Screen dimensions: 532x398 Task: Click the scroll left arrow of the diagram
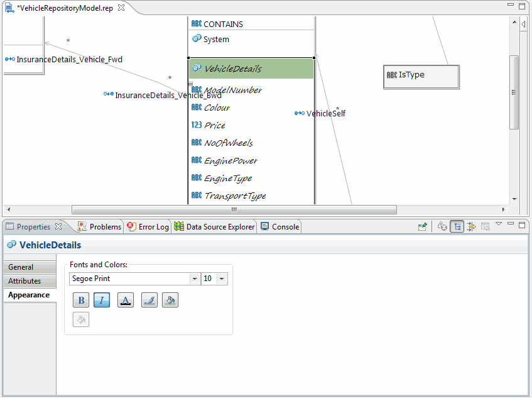[x=9, y=209]
